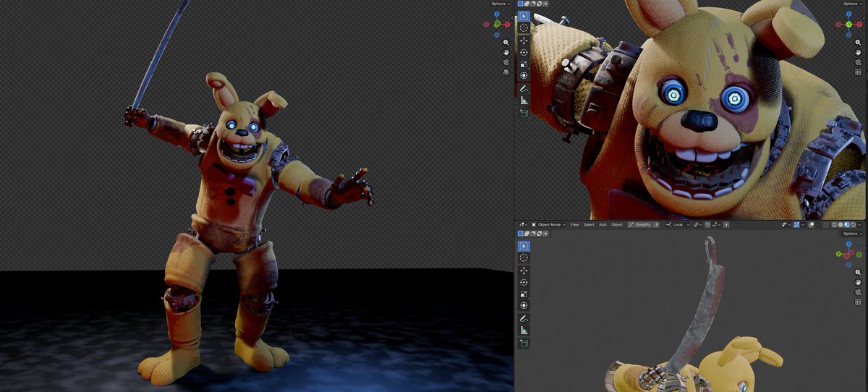The height and width of the screenshot is (392, 868).
Task: Click the Z axis on top-right viewport gizmo
Action: [x=848, y=14]
